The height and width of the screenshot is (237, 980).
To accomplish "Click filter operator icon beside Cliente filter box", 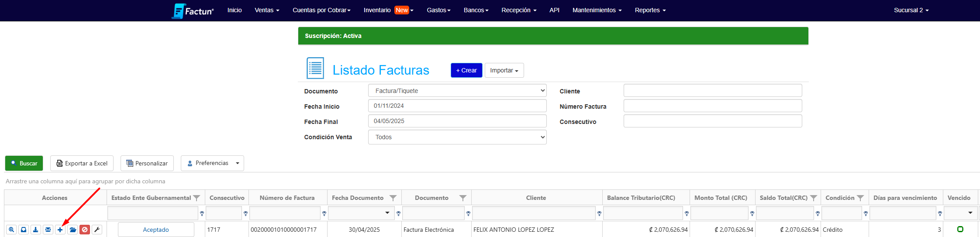I will pyautogui.click(x=599, y=213).
